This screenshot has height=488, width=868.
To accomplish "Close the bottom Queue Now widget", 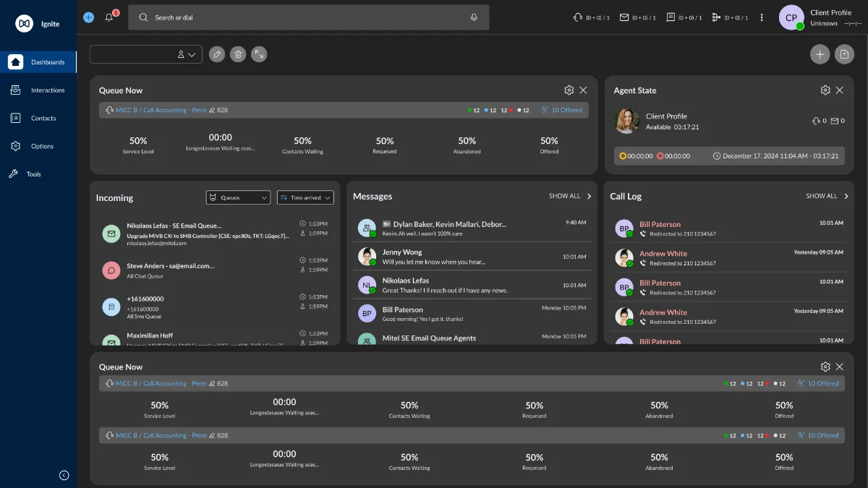I will click(x=840, y=367).
